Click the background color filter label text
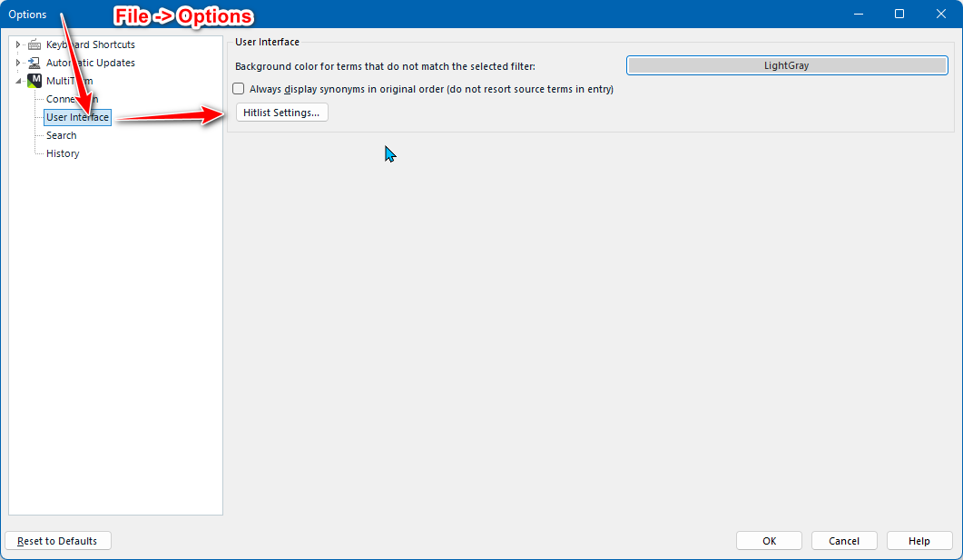This screenshot has height=560, width=963. point(385,66)
